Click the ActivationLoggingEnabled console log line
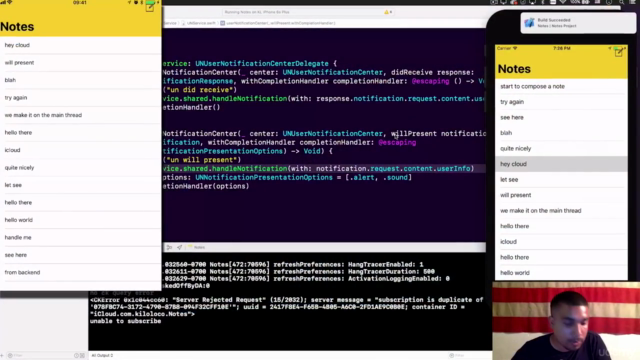Image resolution: width=640 pixels, height=360 pixels. (306, 279)
